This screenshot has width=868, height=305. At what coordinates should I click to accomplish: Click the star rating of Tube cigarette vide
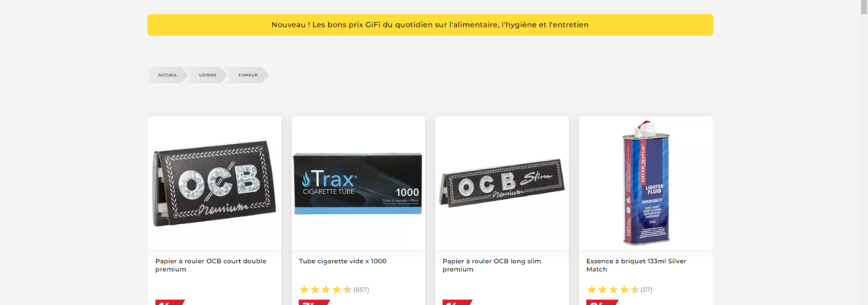coord(326,290)
